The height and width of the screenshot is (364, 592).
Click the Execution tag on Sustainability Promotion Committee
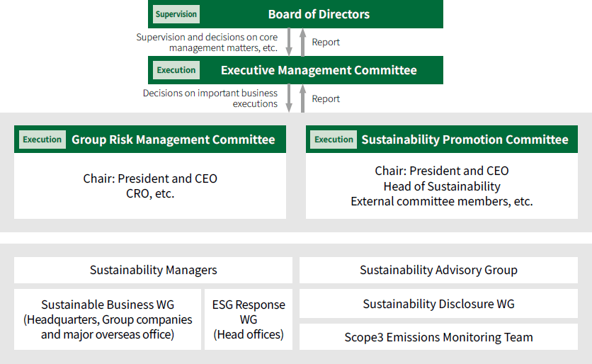(334, 140)
